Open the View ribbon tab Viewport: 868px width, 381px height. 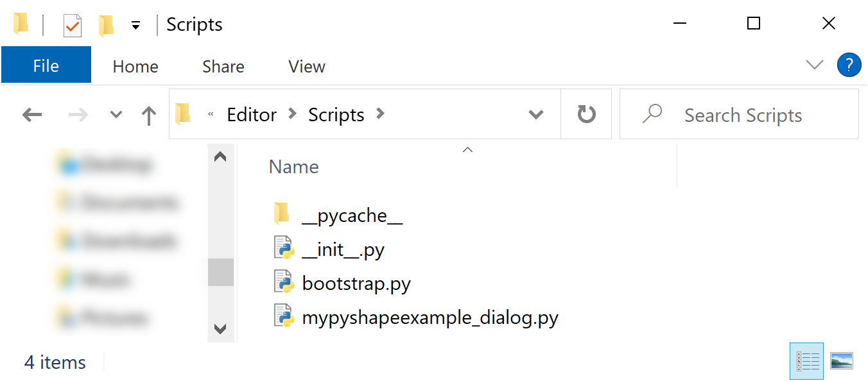(x=306, y=66)
